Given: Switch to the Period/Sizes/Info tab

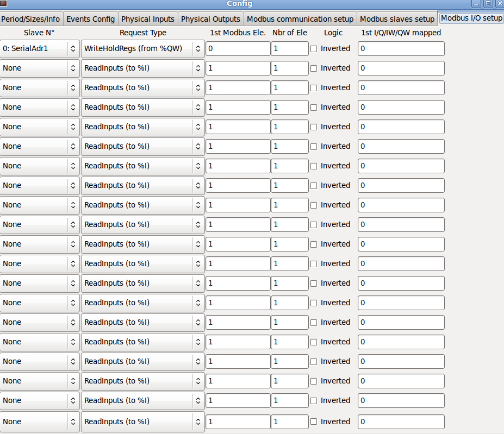Looking at the screenshot, I should pos(31,19).
